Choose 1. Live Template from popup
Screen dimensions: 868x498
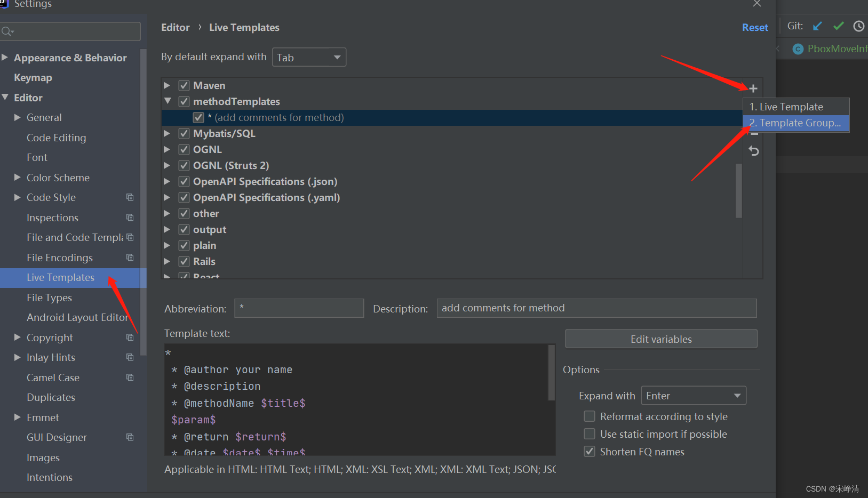[x=796, y=107]
